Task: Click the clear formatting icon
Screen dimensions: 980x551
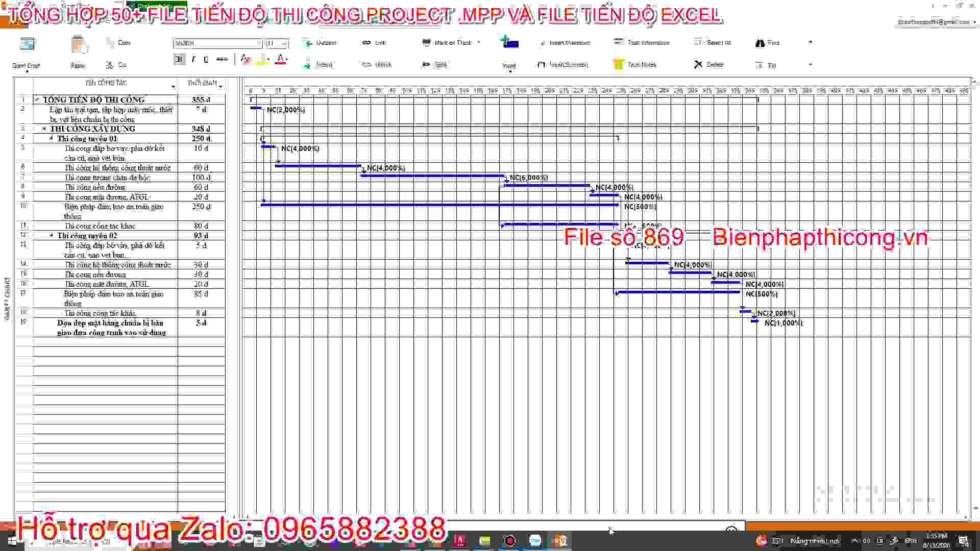Action: (246, 59)
